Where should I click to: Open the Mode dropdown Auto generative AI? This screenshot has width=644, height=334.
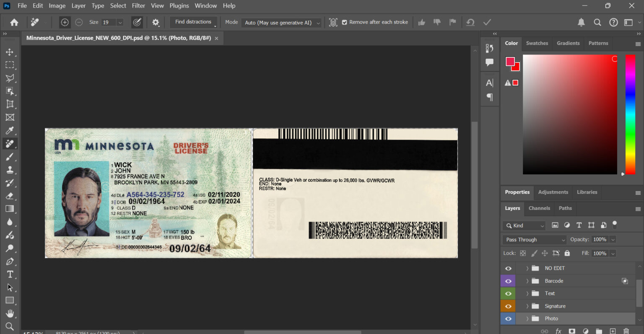[x=281, y=23]
